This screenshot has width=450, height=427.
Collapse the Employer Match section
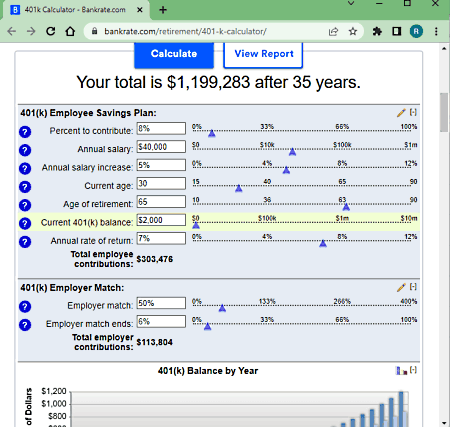(x=413, y=287)
